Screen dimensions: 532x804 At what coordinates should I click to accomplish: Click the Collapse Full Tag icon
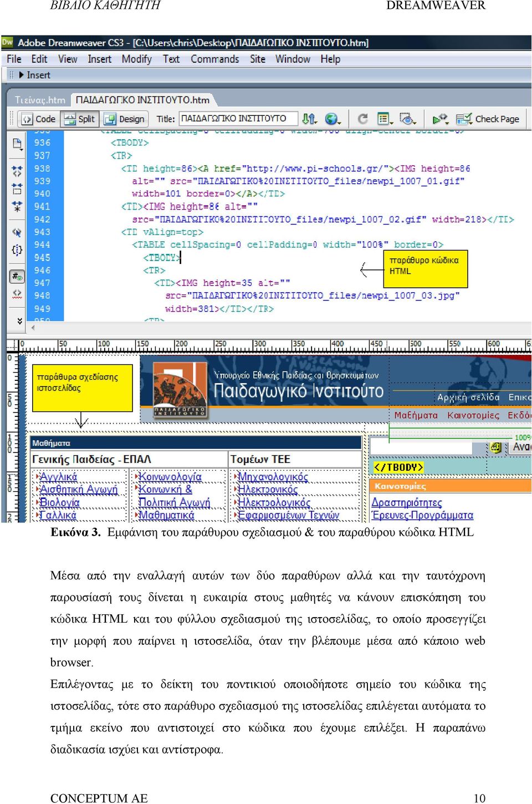pos(17,171)
